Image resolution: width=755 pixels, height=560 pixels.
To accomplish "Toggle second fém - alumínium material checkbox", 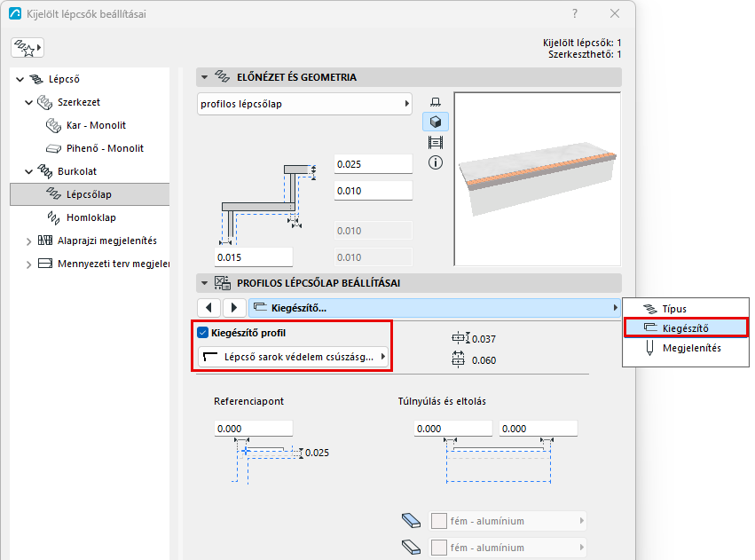I will coord(438,548).
